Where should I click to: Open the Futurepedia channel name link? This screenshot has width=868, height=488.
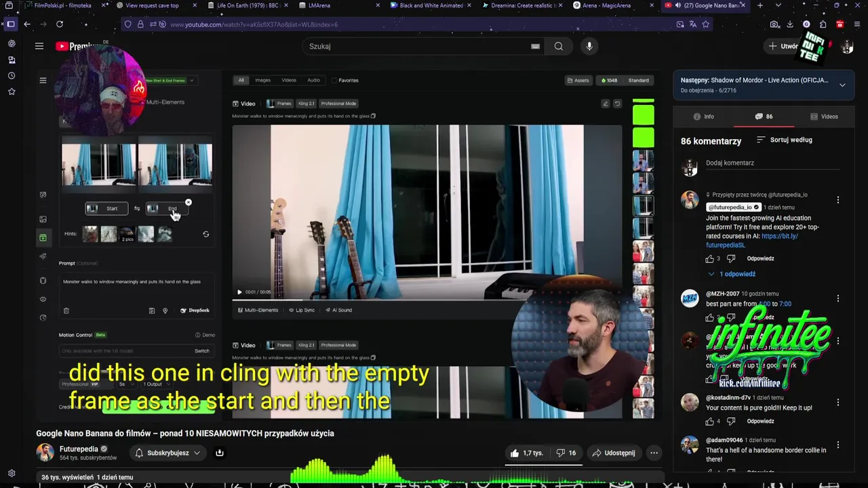[79, 449]
